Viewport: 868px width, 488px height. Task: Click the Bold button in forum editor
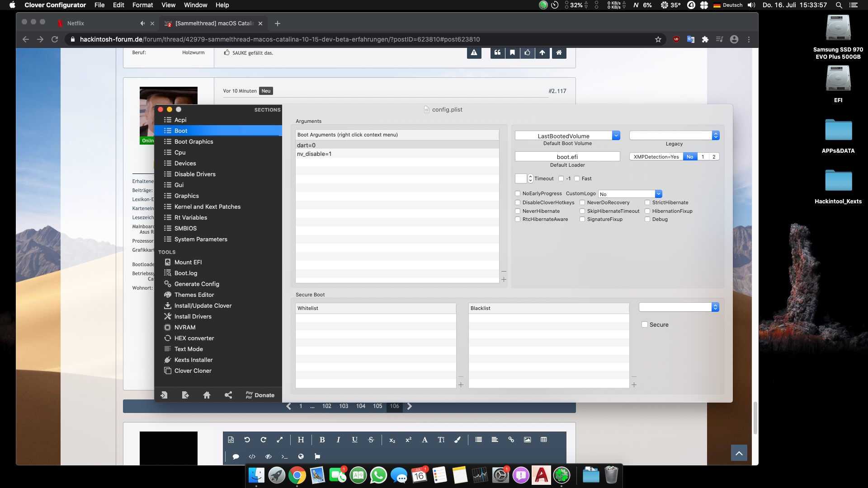[322, 440]
